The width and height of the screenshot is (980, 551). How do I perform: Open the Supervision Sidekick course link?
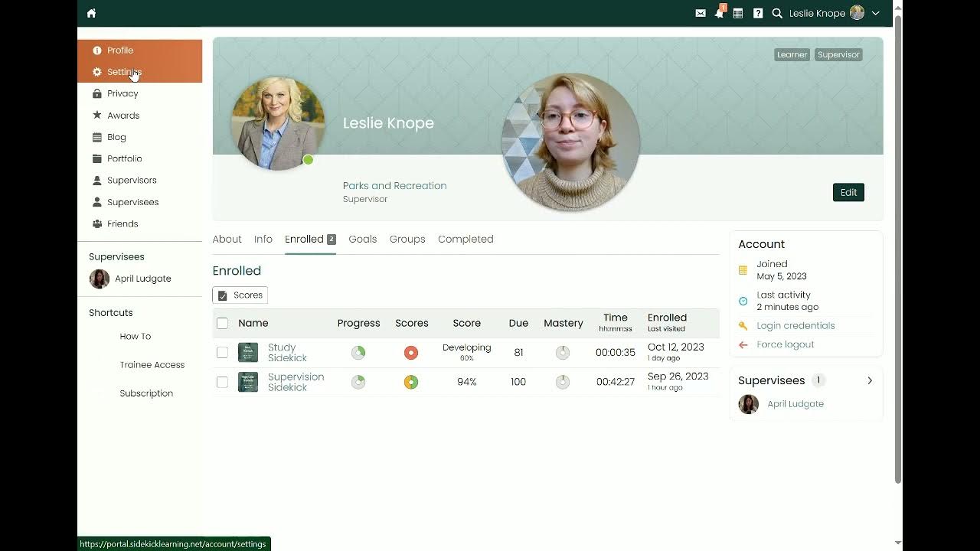pyautogui.click(x=296, y=382)
